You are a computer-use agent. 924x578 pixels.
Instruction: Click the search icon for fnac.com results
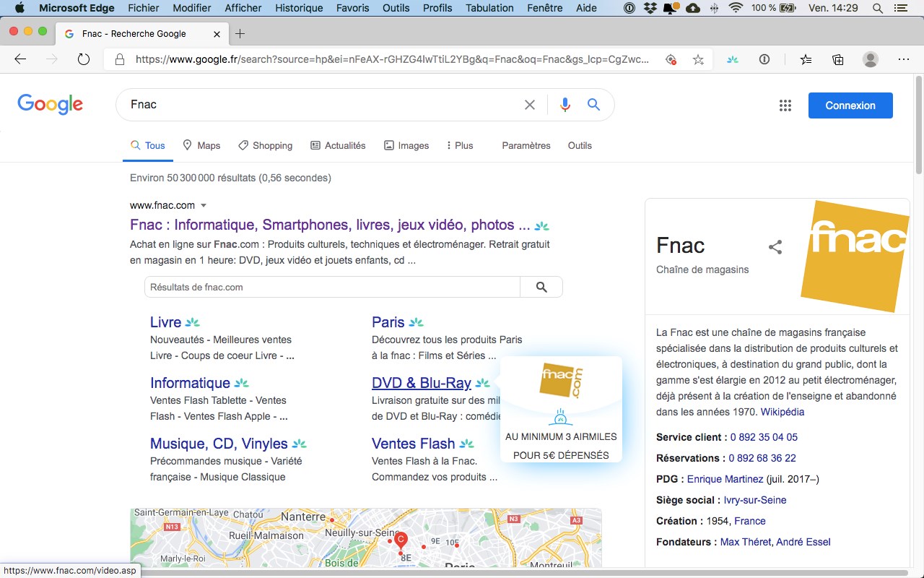pos(541,287)
